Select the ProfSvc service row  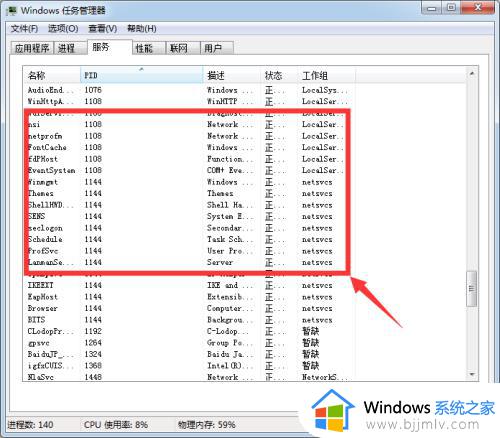click(x=188, y=251)
